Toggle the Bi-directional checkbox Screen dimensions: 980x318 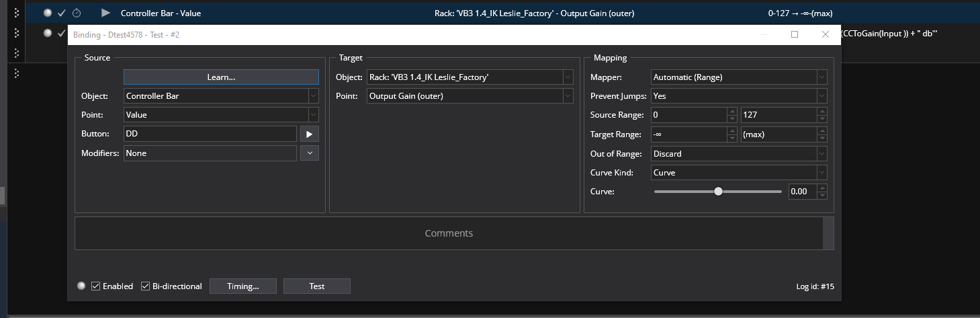tap(146, 286)
